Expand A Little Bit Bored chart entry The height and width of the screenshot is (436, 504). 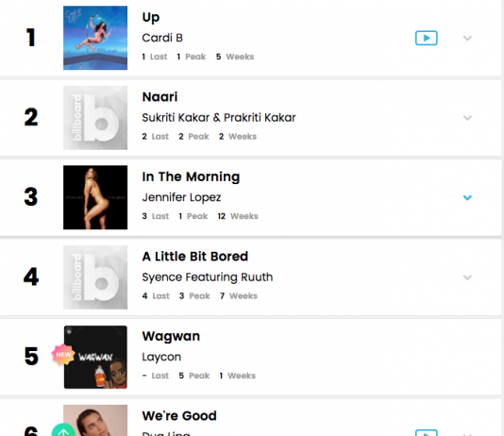tap(467, 277)
